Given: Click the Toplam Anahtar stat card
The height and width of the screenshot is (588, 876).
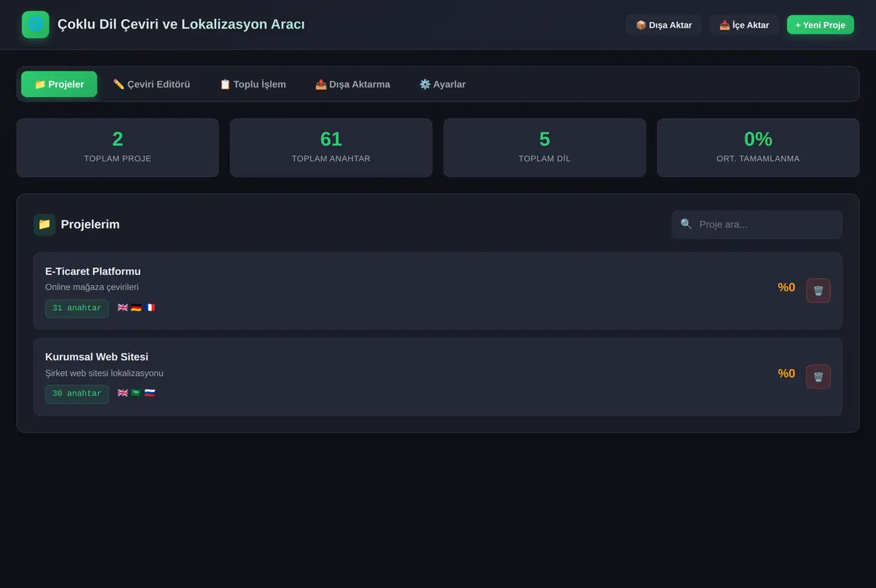Looking at the screenshot, I should pos(331,147).
